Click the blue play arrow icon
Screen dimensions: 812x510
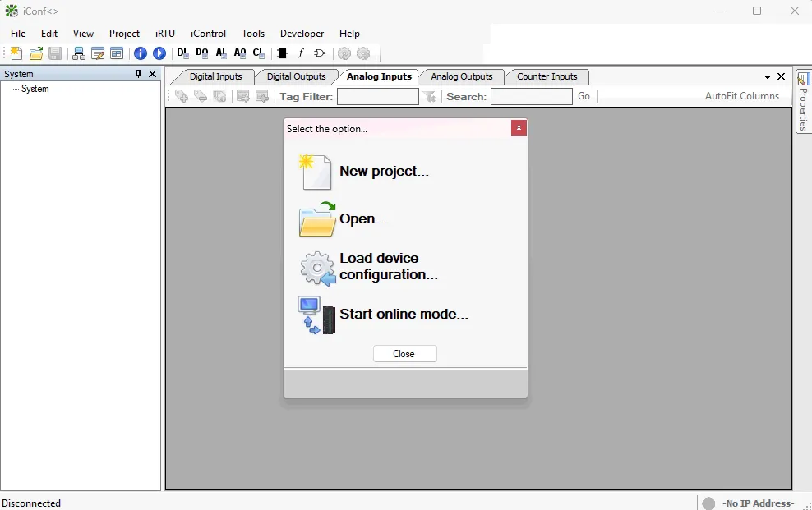point(159,53)
